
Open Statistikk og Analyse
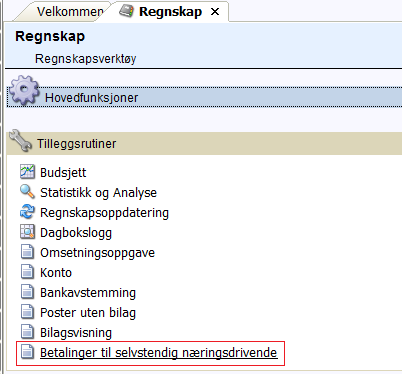(98, 193)
